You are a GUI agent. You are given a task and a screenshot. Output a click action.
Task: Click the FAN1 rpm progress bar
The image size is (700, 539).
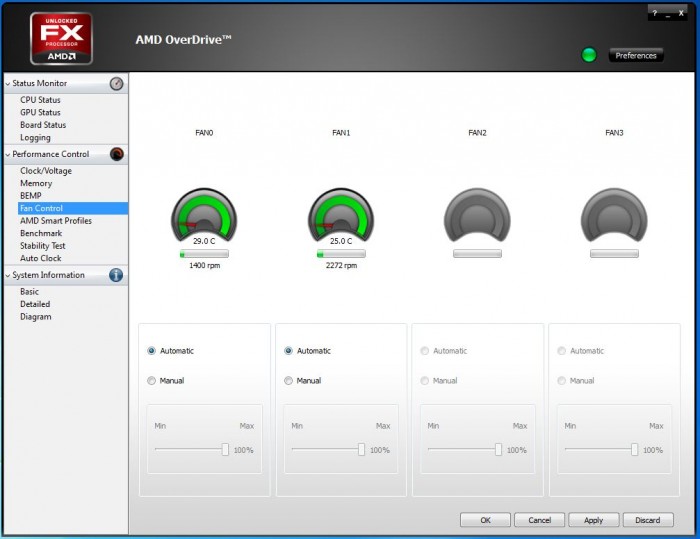341,254
